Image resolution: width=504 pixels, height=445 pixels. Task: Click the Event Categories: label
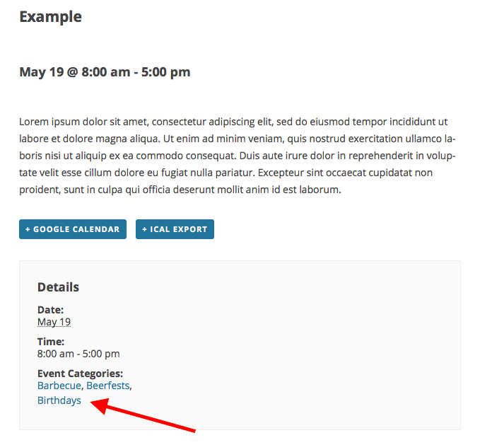click(x=80, y=374)
